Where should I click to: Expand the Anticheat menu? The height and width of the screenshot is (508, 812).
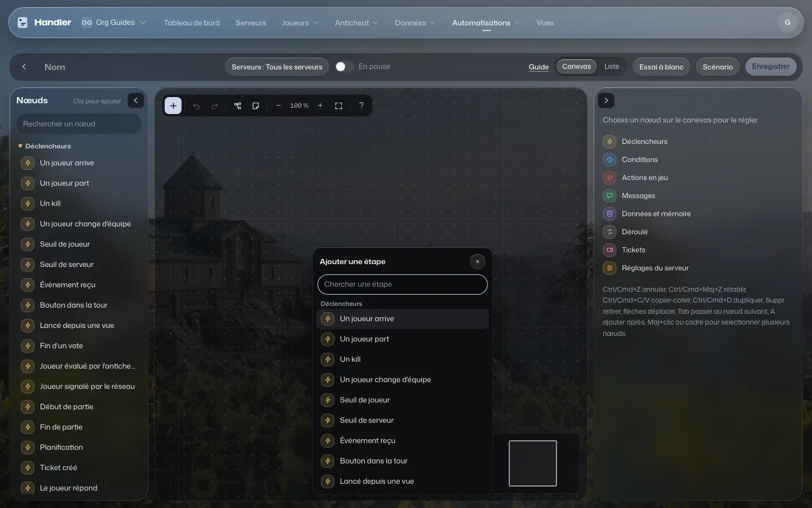tap(356, 23)
